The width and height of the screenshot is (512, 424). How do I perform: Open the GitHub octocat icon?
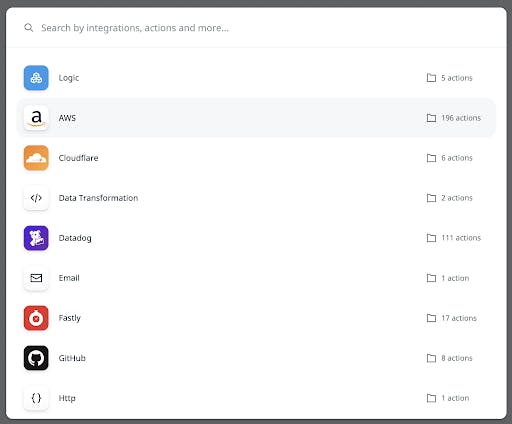pos(36,358)
